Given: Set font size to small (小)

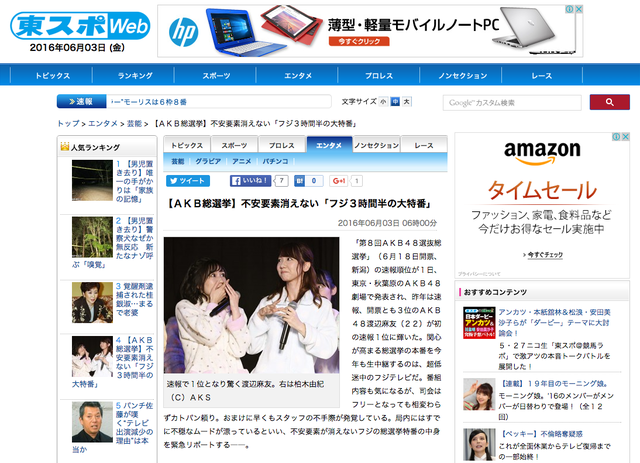Looking at the screenshot, I should click(x=383, y=102).
